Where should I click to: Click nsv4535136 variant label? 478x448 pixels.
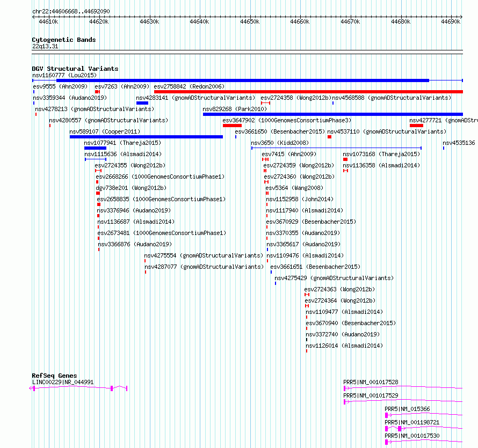[x=459, y=143]
